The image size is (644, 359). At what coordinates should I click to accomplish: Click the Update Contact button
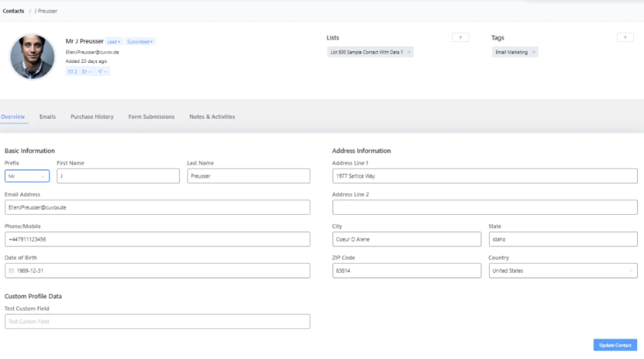coord(615,345)
